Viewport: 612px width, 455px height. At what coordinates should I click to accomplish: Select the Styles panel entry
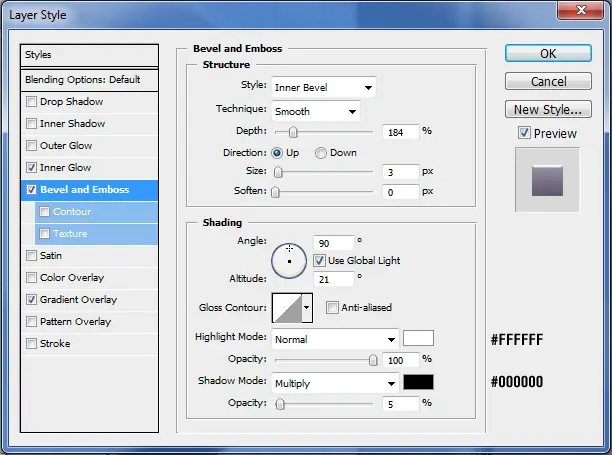coord(89,55)
